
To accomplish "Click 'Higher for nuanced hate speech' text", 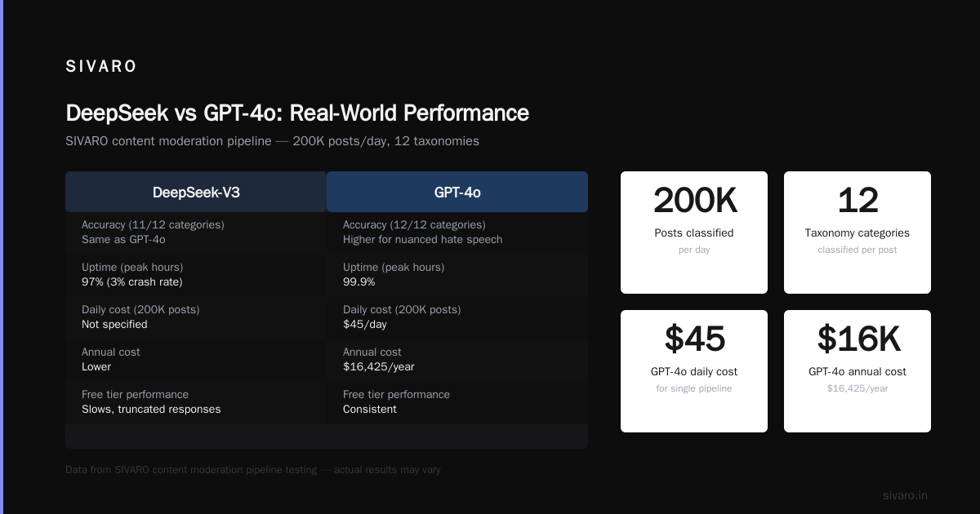I will tap(422, 239).
